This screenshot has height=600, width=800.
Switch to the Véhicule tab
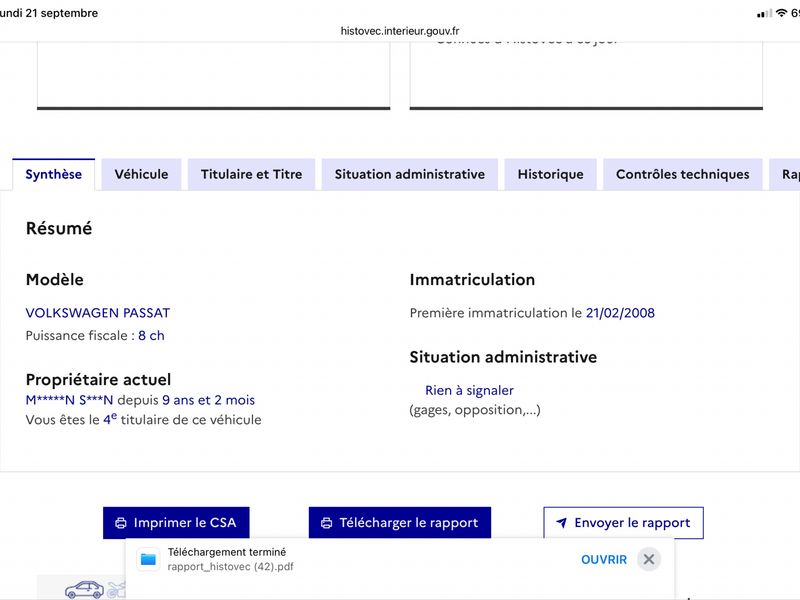[141, 174]
